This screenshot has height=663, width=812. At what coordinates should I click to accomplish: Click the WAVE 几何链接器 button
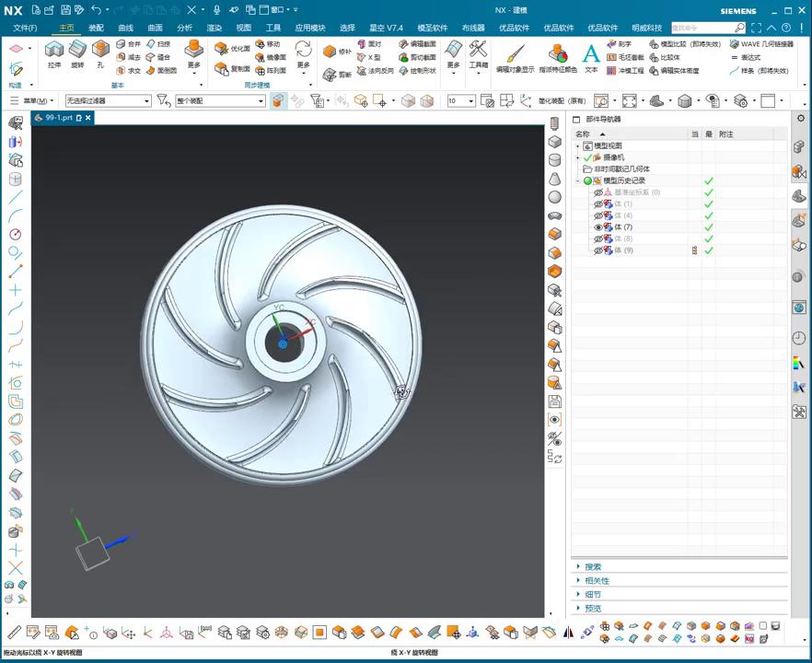pyautogui.click(x=760, y=44)
